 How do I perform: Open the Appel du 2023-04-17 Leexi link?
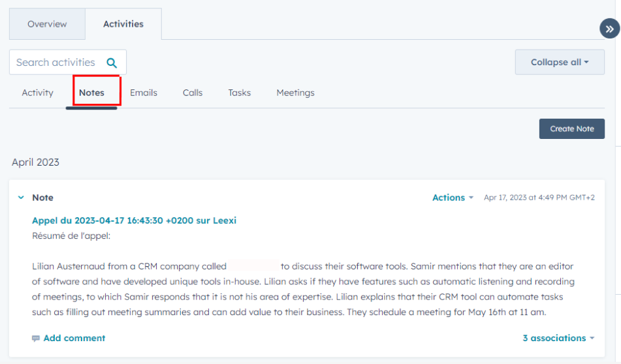tap(134, 220)
